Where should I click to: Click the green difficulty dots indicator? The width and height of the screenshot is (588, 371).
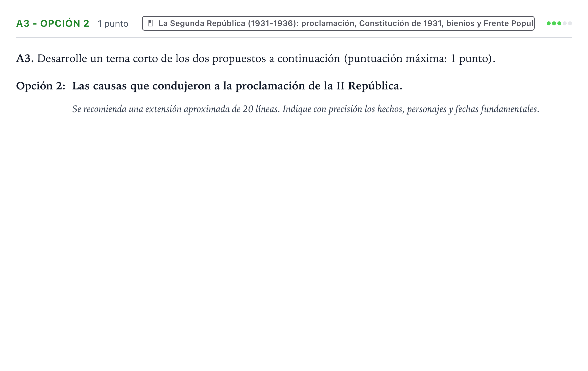point(559,23)
